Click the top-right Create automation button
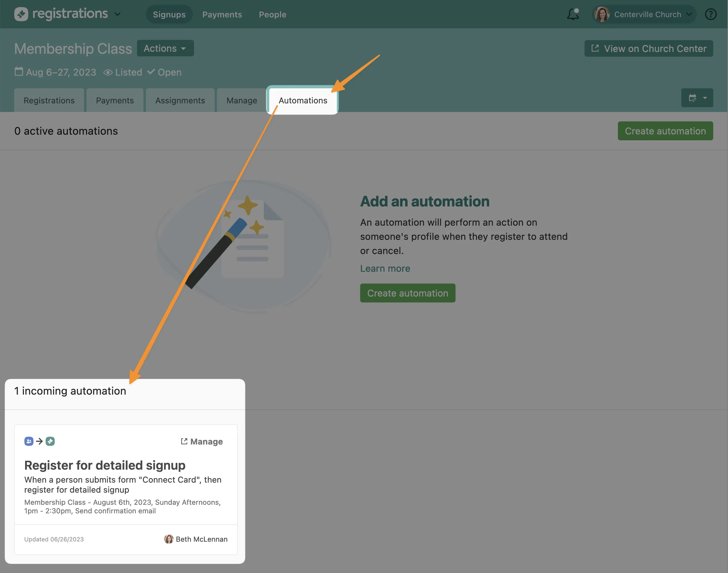 tap(665, 131)
